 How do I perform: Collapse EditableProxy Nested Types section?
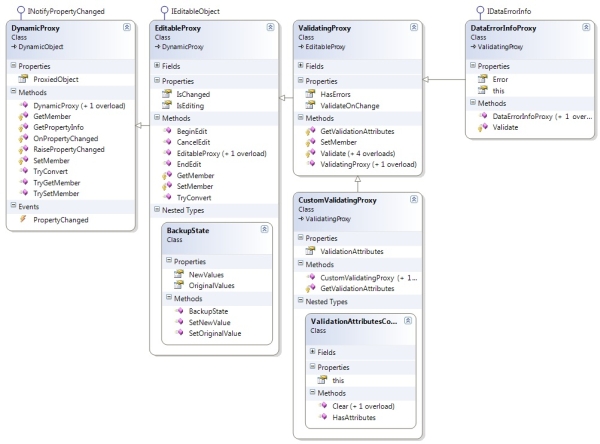(x=157, y=209)
